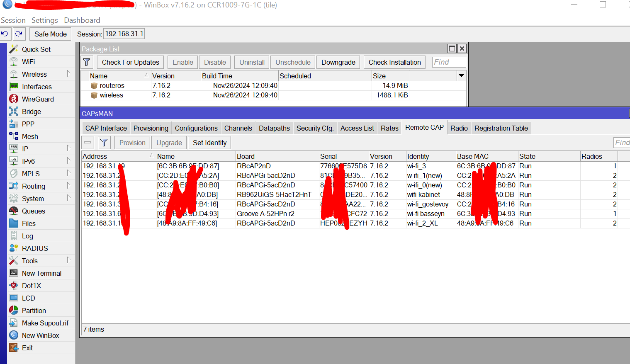Click Make Supout.rif in sidebar
630x364 pixels.
tap(45, 323)
